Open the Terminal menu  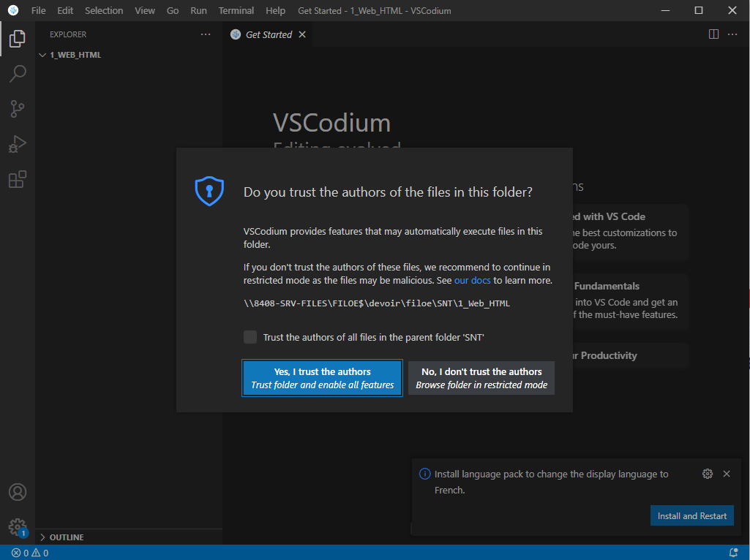(x=236, y=10)
